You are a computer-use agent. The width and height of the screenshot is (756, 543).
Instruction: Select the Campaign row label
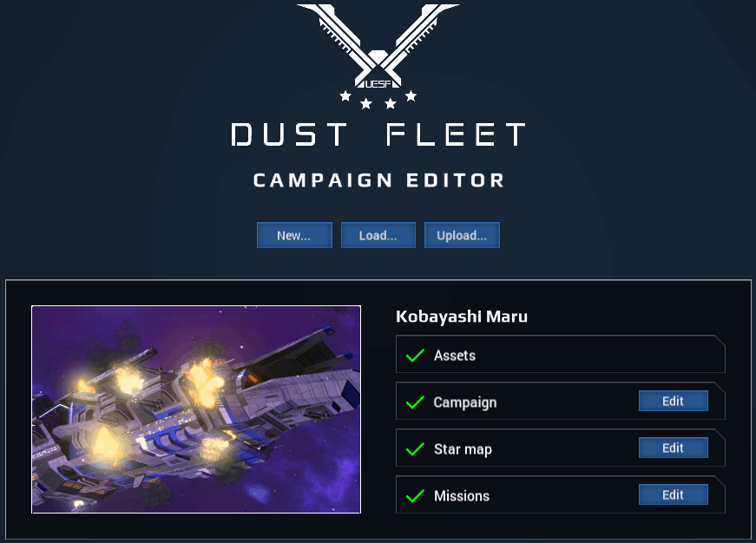(464, 402)
